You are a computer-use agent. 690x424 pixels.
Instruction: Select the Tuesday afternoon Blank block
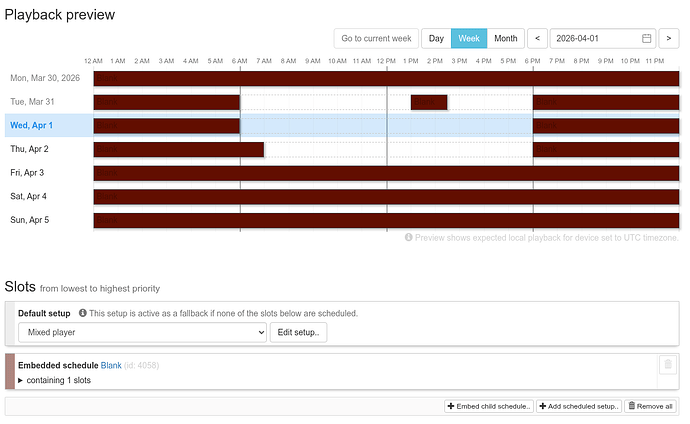coord(429,102)
